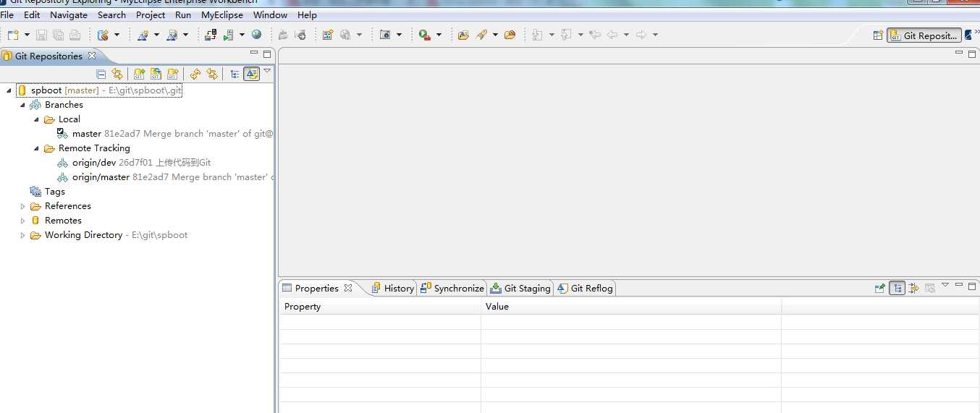980x413 pixels.
Task: Collapse All in Git Repositories toolbar
Action: tap(101, 74)
